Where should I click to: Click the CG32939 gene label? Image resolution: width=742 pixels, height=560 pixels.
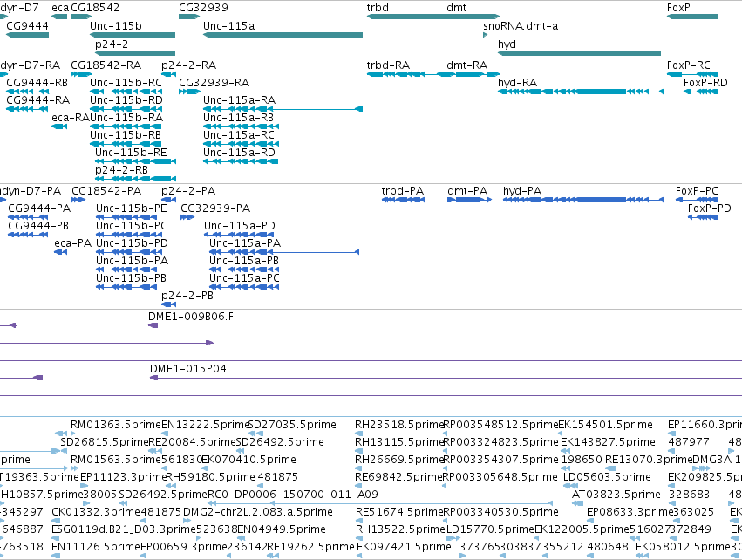pos(203,8)
